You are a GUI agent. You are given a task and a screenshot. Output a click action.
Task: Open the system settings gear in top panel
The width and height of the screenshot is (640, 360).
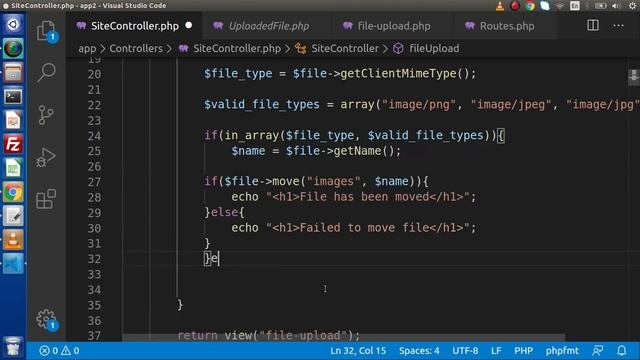[633, 6]
